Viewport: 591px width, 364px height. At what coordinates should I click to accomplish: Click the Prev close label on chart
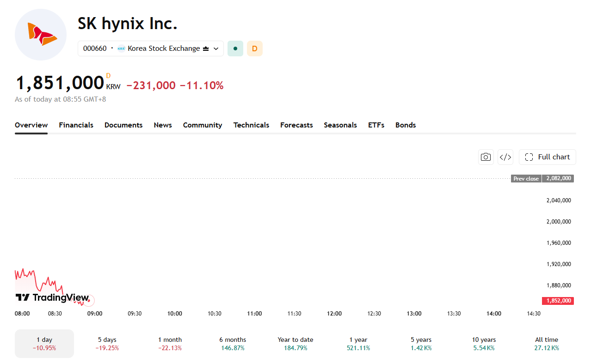pyautogui.click(x=526, y=179)
